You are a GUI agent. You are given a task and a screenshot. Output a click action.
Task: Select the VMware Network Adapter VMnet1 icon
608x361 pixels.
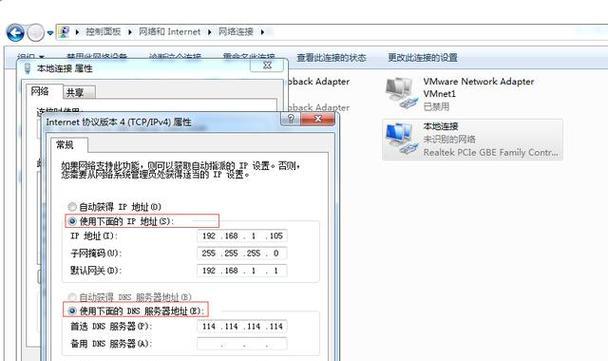[401, 93]
